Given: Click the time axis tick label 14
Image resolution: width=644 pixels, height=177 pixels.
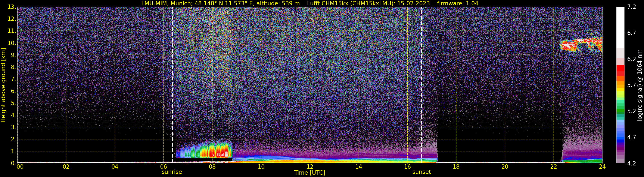Looking at the screenshot, I should [x=358, y=166].
